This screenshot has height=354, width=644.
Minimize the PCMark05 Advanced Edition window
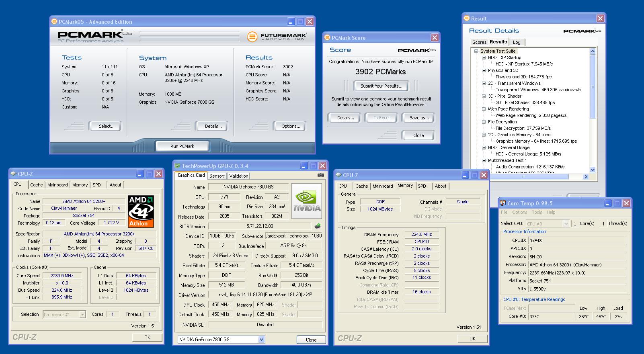291,21
